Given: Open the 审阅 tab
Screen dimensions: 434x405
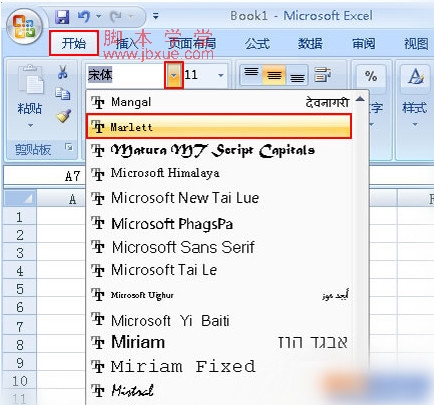Looking at the screenshot, I should (363, 44).
